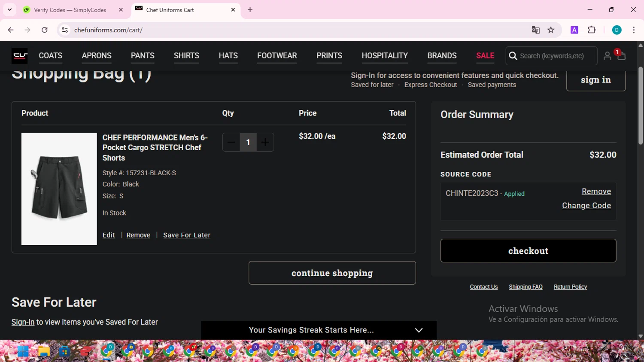Open Microsoft Store taskbar icon
644x362 pixels.
coord(65,351)
